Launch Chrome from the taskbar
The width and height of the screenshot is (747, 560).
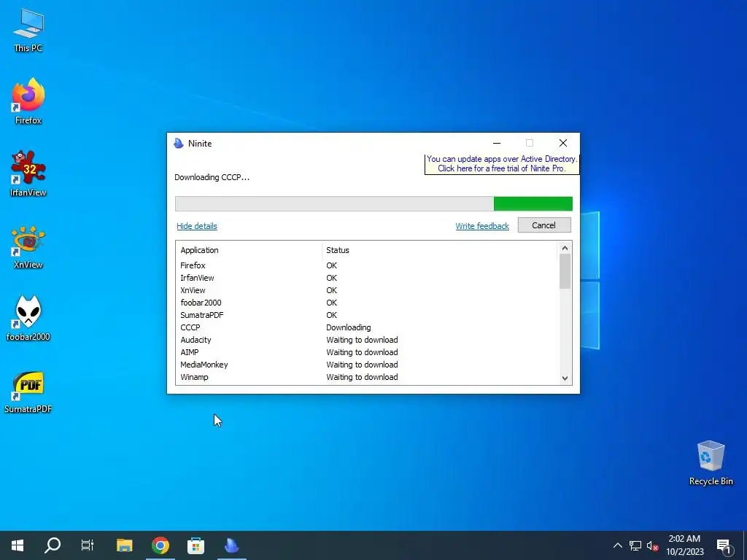tap(160, 545)
